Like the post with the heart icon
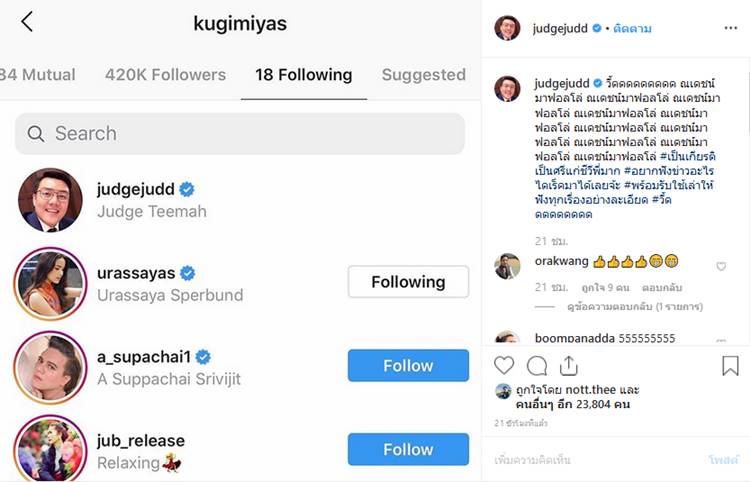The width and height of the screenshot is (750, 482). (505, 365)
